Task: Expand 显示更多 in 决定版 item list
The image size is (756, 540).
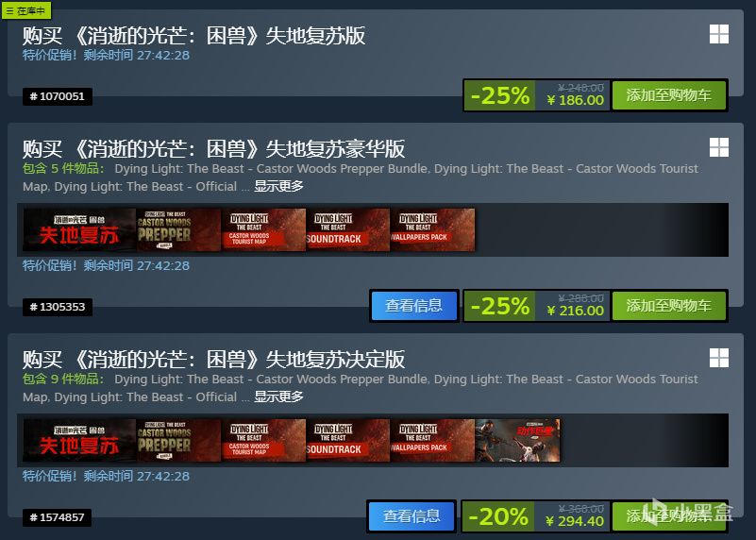Action: [278, 397]
